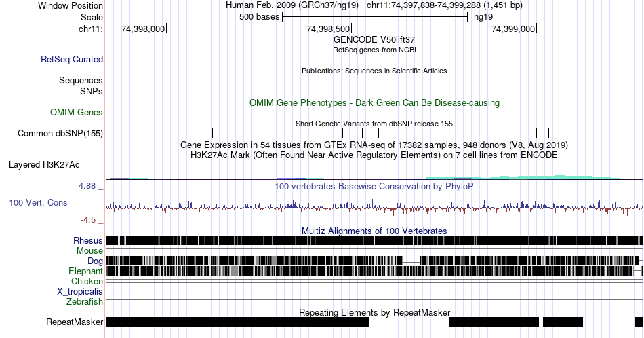Click the small RepeatMasker block at far right

pyautogui.click(x=639, y=322)
